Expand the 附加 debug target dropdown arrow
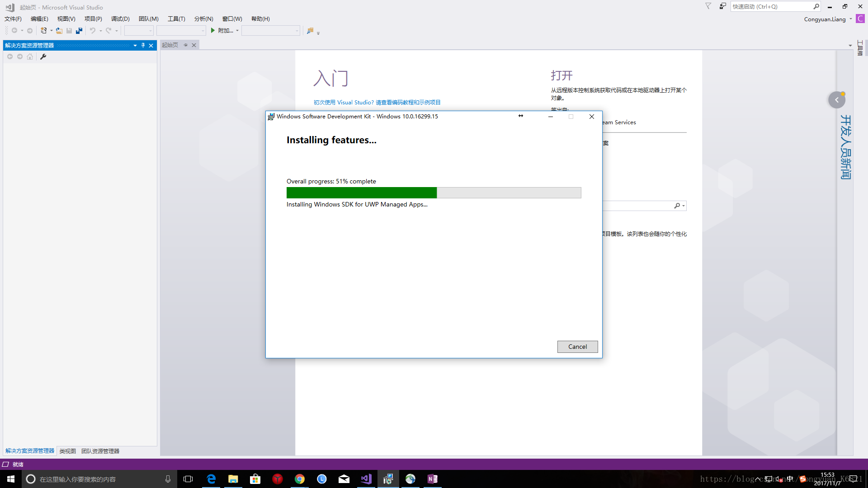The height and width of the screenshot is (488, 868). tap(237, 31)
